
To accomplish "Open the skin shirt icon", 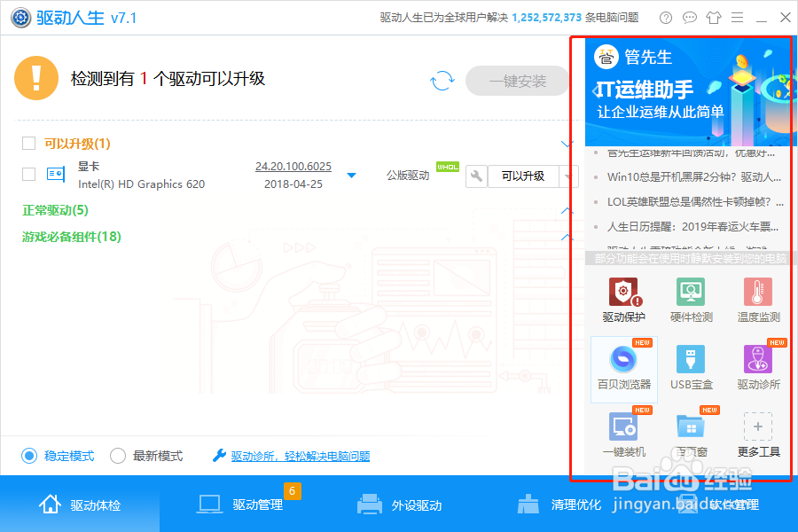I will click(x=714, y=18).
